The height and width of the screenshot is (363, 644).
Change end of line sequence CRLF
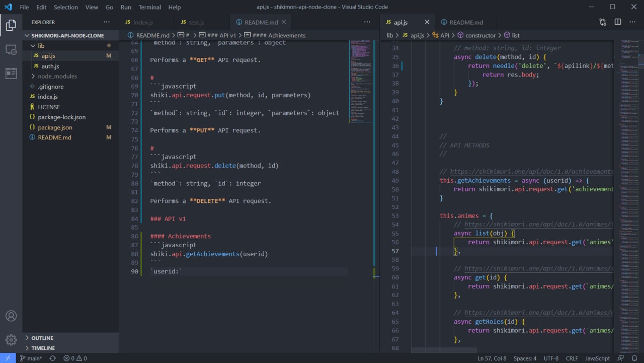(572, 358)
